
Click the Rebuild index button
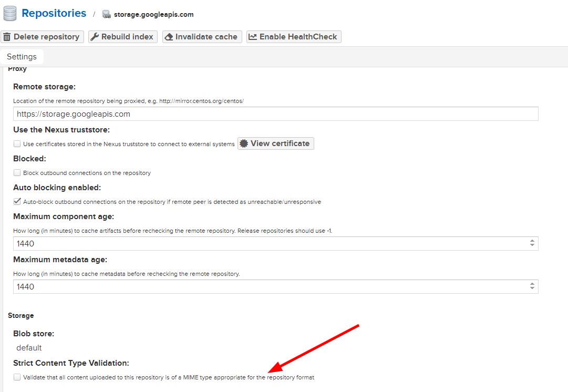(x=123, y=37)
